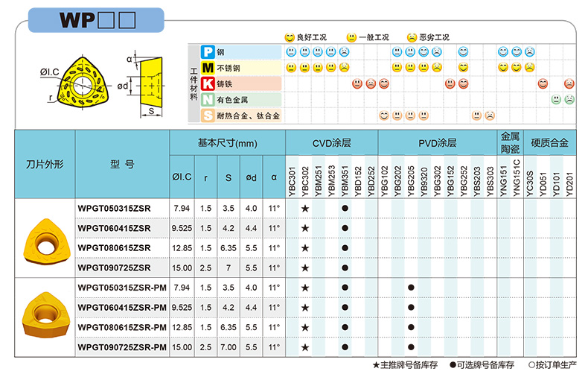The image size is (588, 383).
Task: Click the YC30S grade column label
Action: (530, 183)
